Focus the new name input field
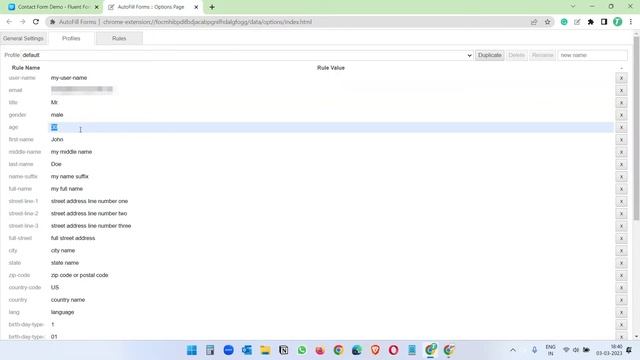Viewport: 640px width, 360px height. point(592,55)
